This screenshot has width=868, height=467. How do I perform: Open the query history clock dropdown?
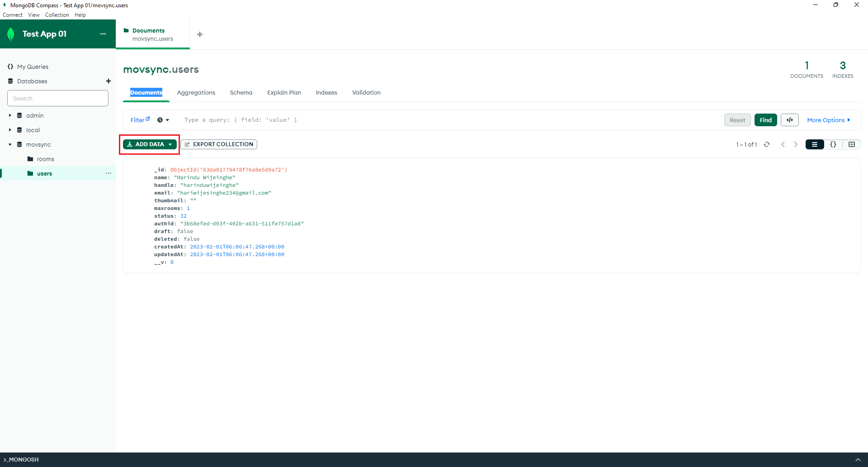click(163, 120)
